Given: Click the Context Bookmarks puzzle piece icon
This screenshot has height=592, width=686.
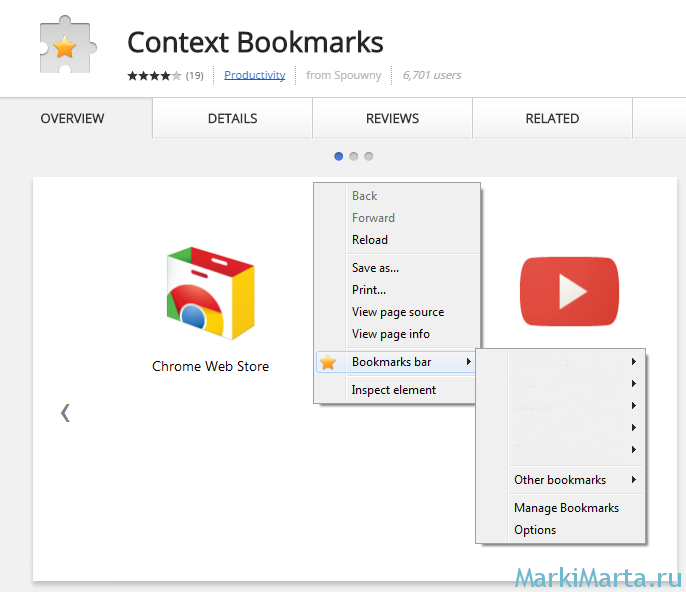Looking at the screenshot, I should click(x=64, y=45).
